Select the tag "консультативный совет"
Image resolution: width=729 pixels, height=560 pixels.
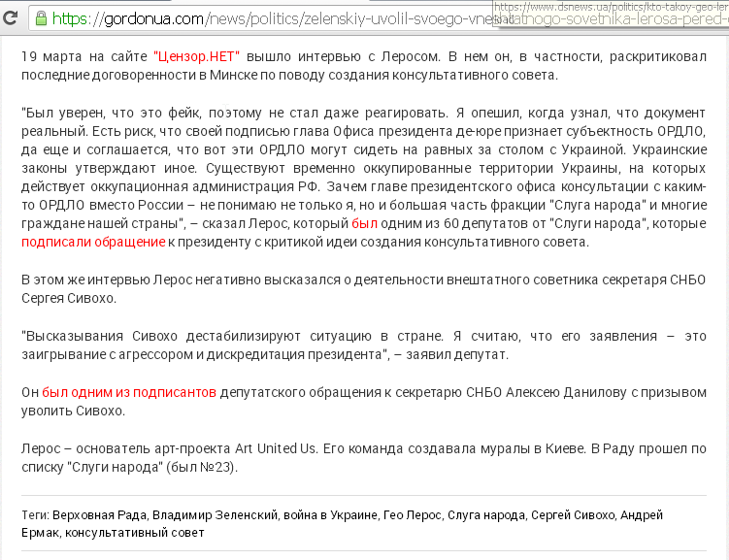pyautogui.click(x=134, y=533)
